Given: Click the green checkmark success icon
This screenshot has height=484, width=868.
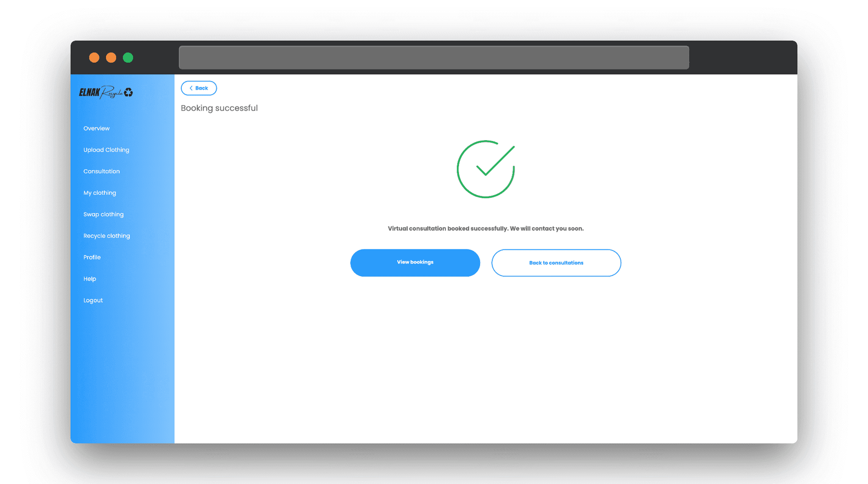Looking at the screenshot, I should click(486, 170).
